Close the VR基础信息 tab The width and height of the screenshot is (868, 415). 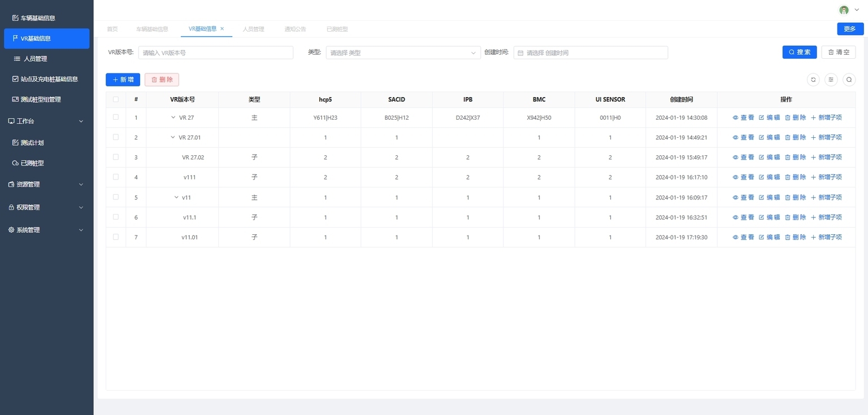(x=222, y=28)
